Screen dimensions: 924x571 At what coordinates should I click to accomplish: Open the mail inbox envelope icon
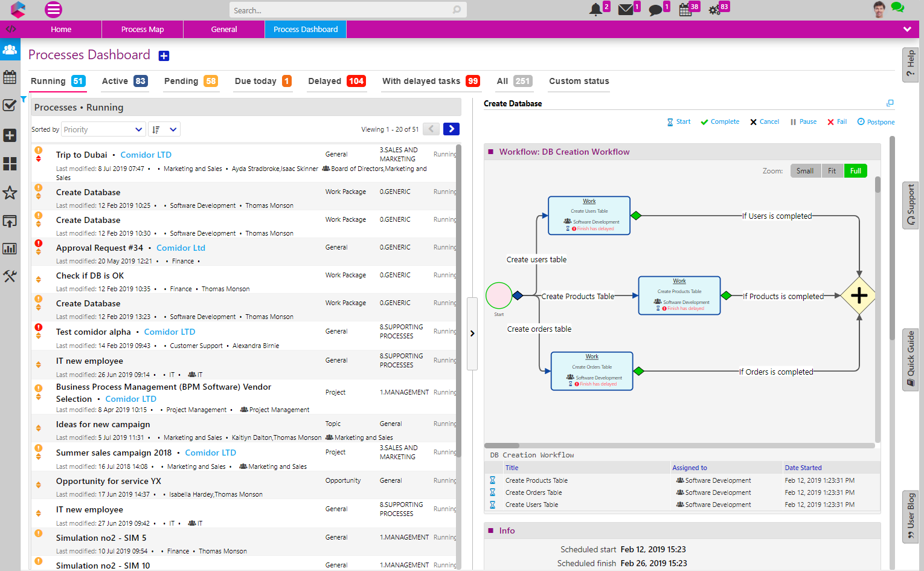626,10
